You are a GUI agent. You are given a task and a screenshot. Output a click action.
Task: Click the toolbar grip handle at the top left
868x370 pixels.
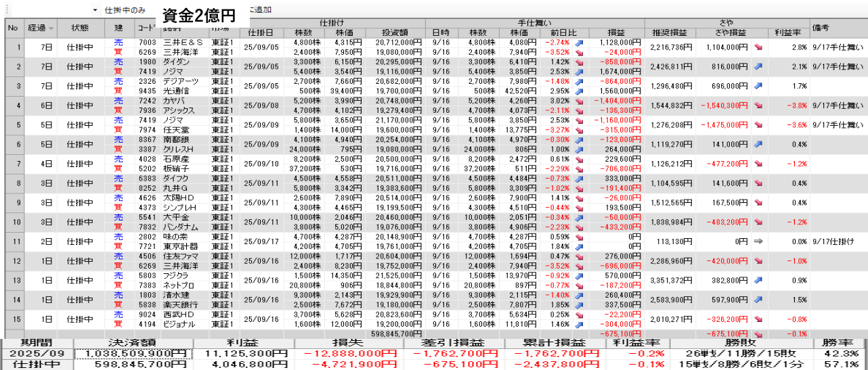click(x=7, y=10)
